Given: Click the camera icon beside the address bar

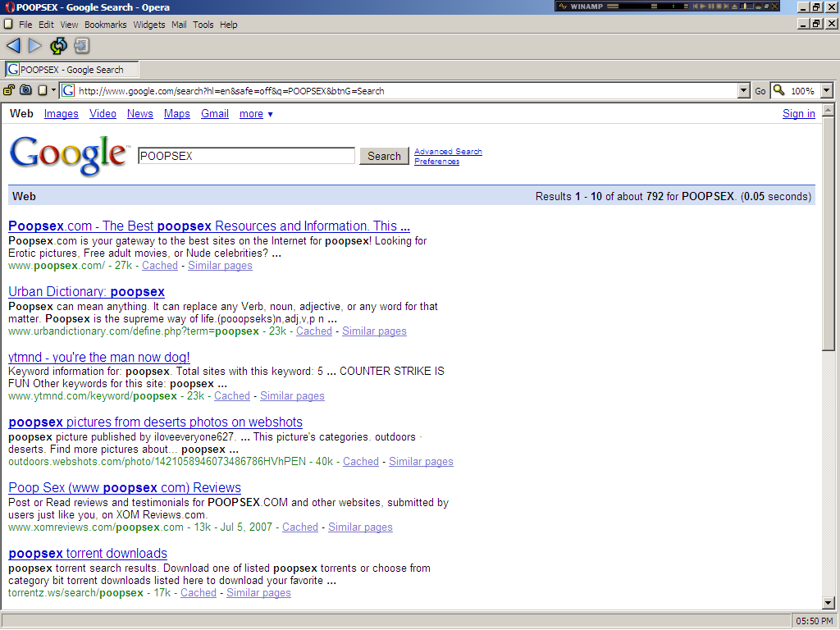Looking at the screenshot, I should 26,90.
